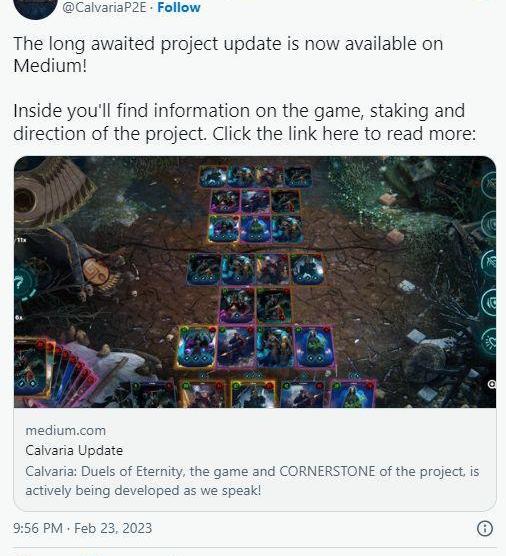Viewport: 506px width, 556px height.
Task: Click the lowest shield circular icon in sidebar
Action: tap(490, 302)
